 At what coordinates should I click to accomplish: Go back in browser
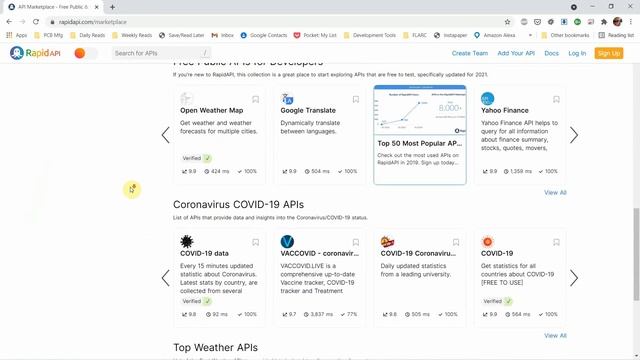point(9,22)
